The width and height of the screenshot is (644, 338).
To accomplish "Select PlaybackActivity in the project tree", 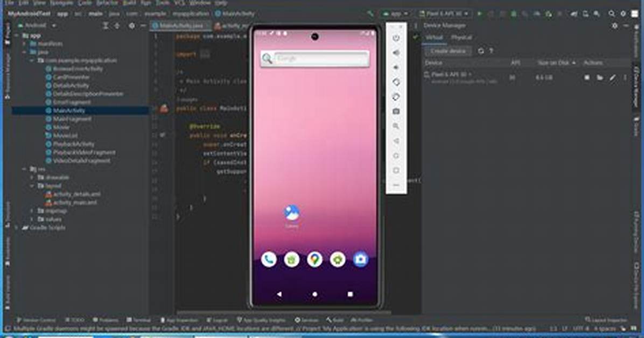I will pyautogui.click(x=74, y=144).
